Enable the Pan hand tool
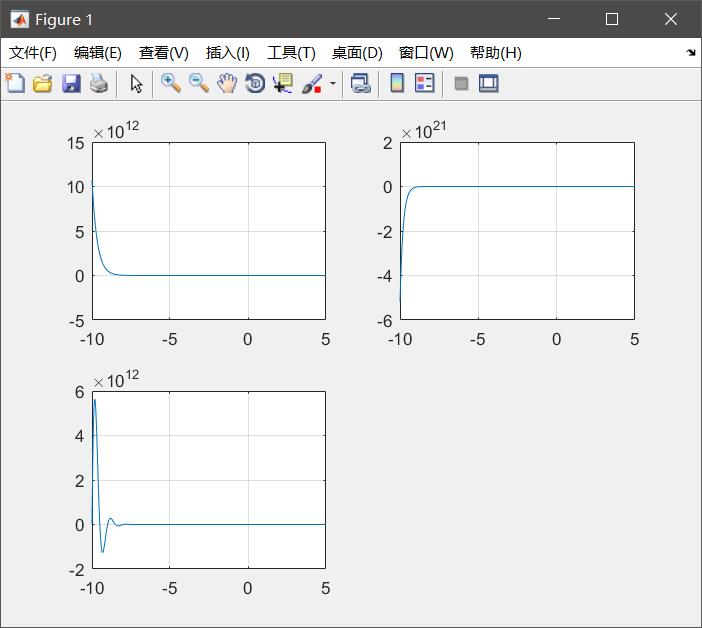702x628 pixels. coord(227,84)
